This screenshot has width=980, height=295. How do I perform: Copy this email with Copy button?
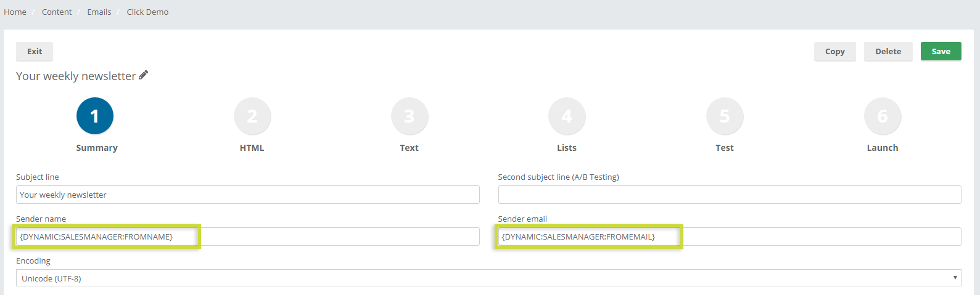point(835,51)
